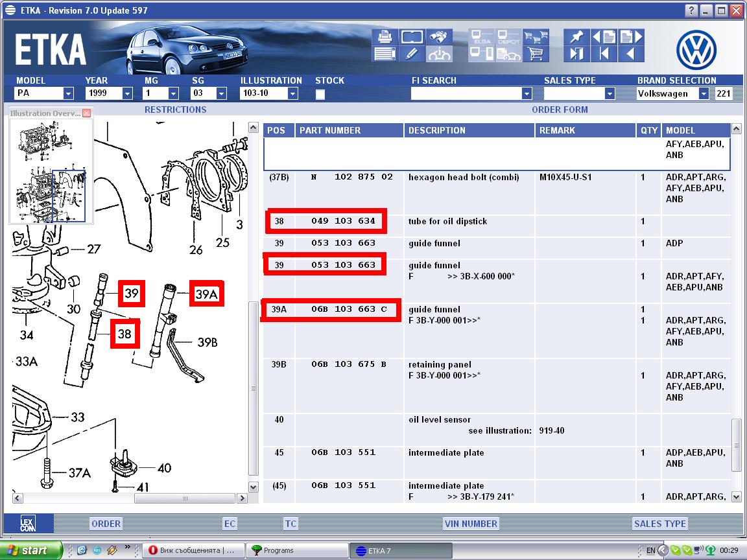Open the ILLUSTRATION dropdown
Image resolution: width=747 pixels, height=560 pixels.
[x=292, y=93]
